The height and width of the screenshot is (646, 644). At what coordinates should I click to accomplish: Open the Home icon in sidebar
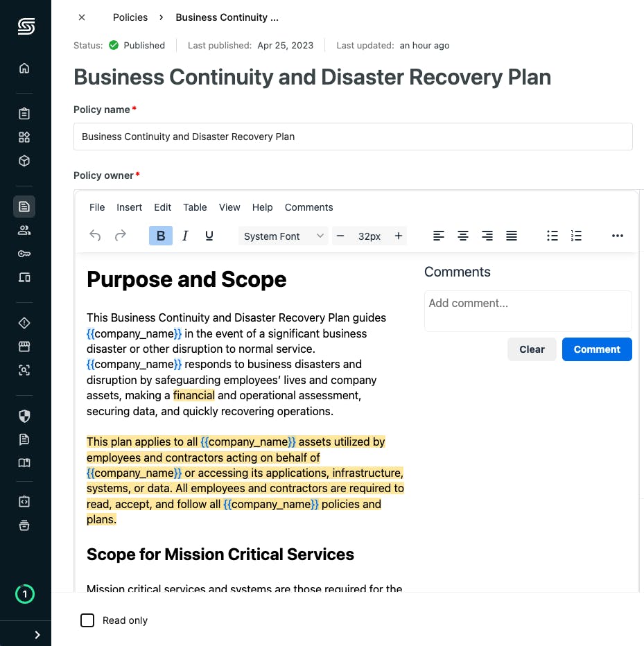(24, 69)
